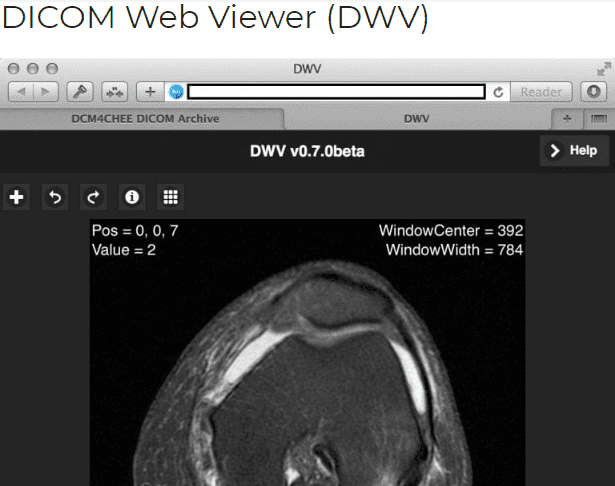Click the undo arrow icon in DWV toolbar

55,197
